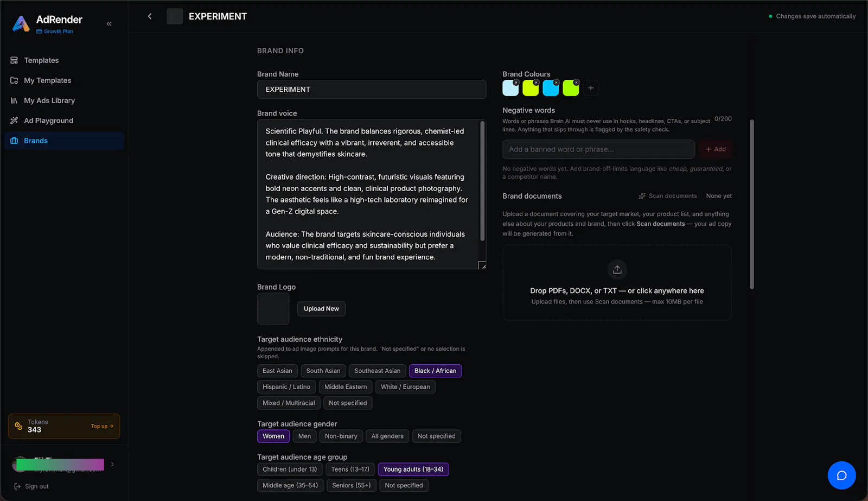Click the Growth Plan label
The width and height of the screenshot is (868, 501).
pos(55,31)
